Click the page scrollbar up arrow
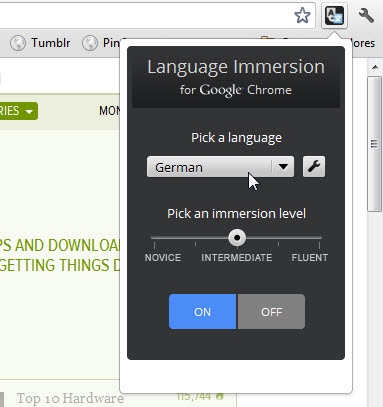383x407 pixels. [x=375, y=67]
